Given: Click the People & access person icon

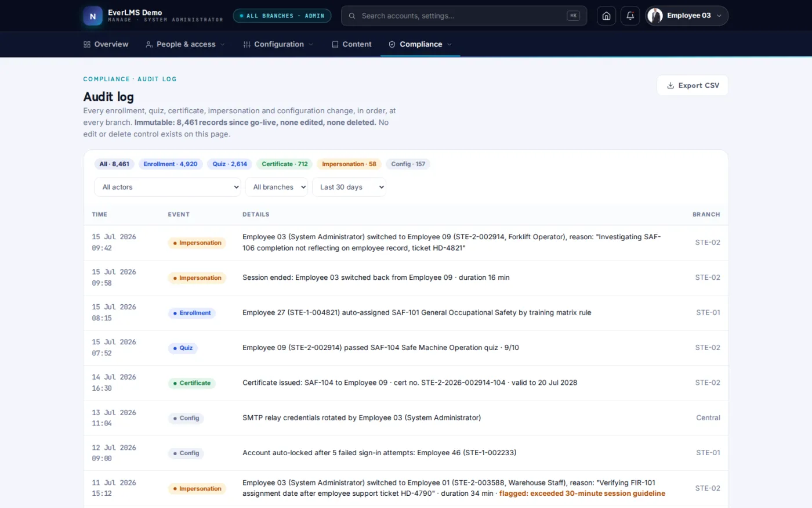Looking at the screenshot, I should pyautogui.click(x=149, y=44).
